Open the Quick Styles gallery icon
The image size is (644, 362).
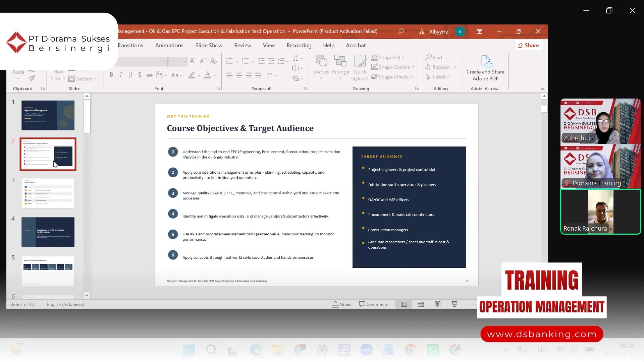pos(360,61)
